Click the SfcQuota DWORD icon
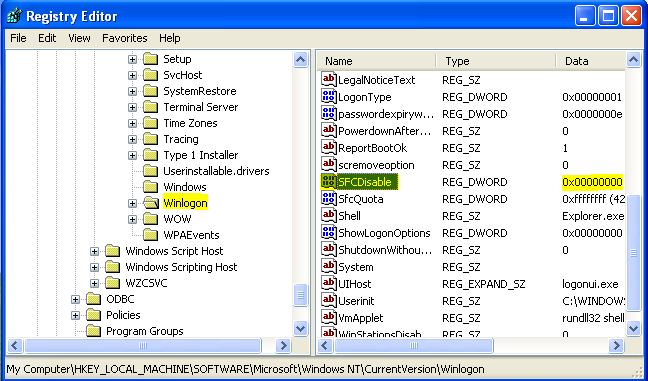The image size is (648, 381). coord(329,198)
